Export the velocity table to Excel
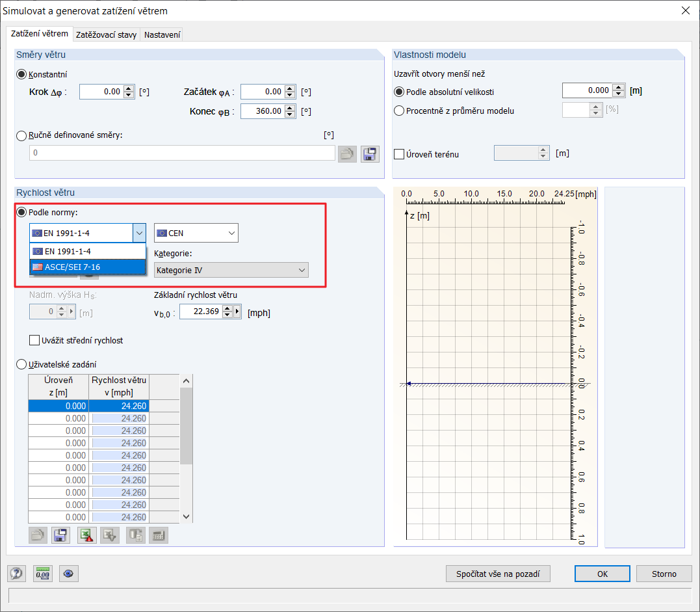The image size is (700, 612). click(x=86, y=535)
